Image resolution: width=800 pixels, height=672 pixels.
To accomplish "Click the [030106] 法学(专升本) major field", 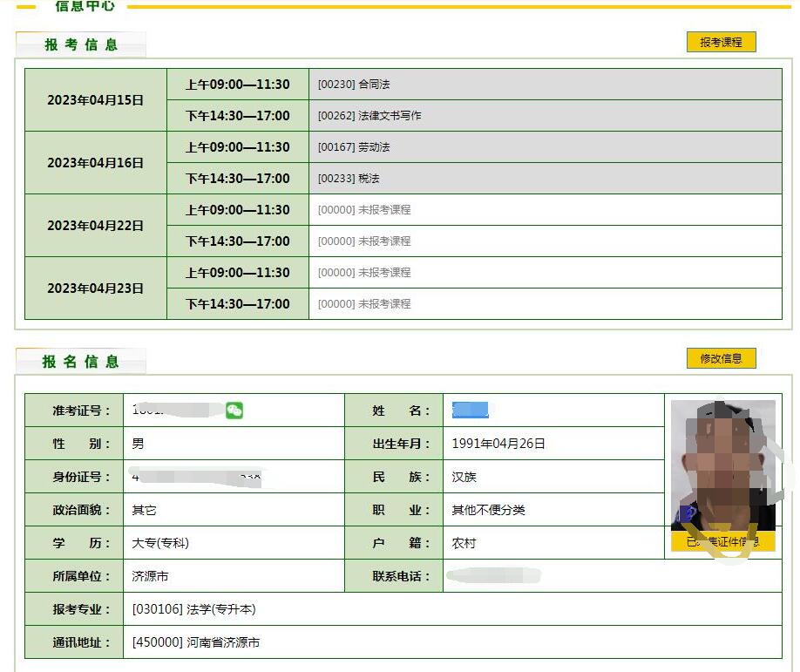I will 193,609.
